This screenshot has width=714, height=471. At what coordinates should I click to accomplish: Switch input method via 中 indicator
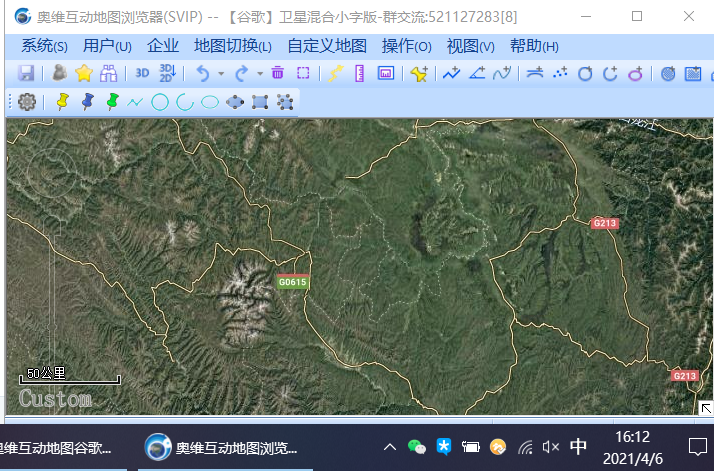click(x=578, y=447)
